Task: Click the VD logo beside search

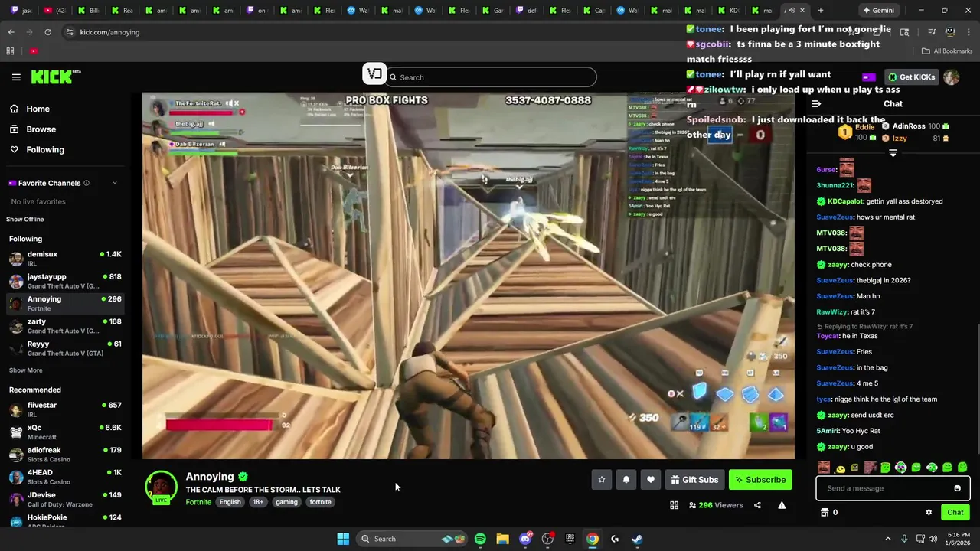Action: (374, 73)
